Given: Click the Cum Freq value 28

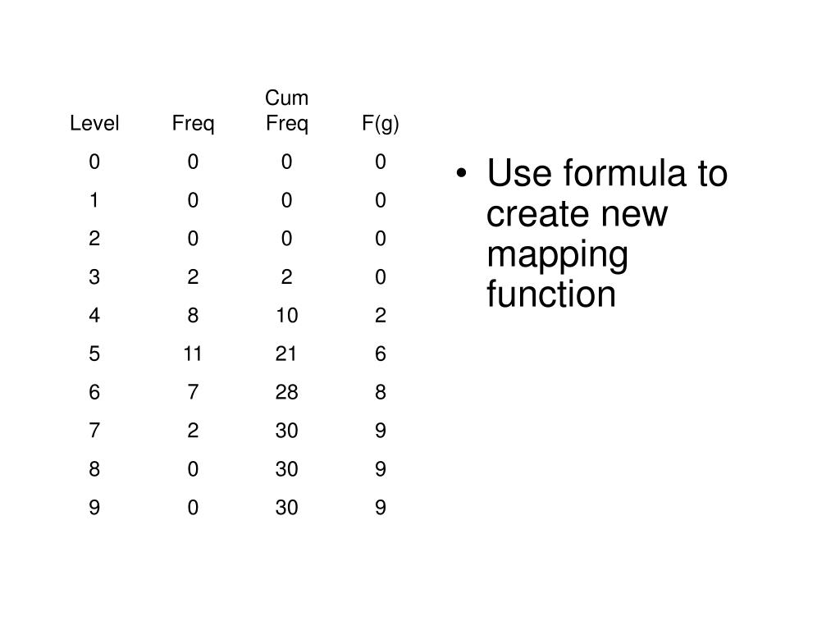Looking at the screenshot, I should tap(287, 393).
